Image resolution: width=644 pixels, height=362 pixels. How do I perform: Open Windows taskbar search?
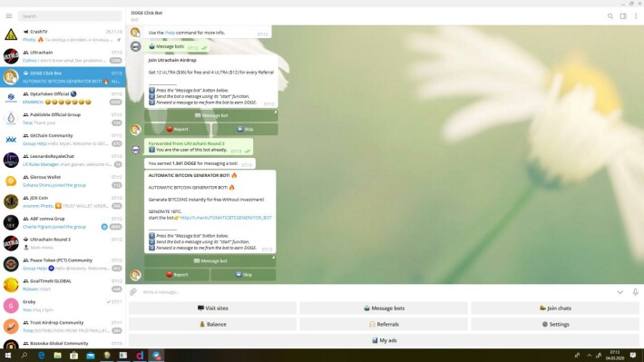pos(24,356)
